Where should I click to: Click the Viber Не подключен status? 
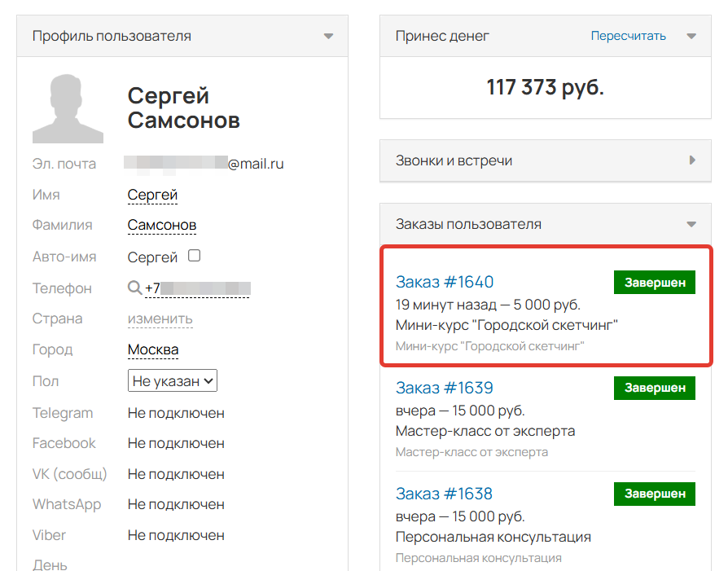coord(176,535)
